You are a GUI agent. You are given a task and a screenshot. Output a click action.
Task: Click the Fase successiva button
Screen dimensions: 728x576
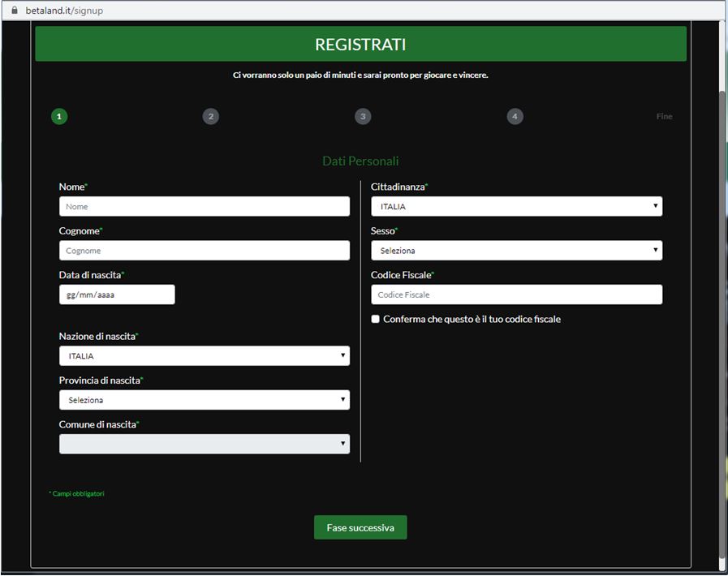coord(360,527)
